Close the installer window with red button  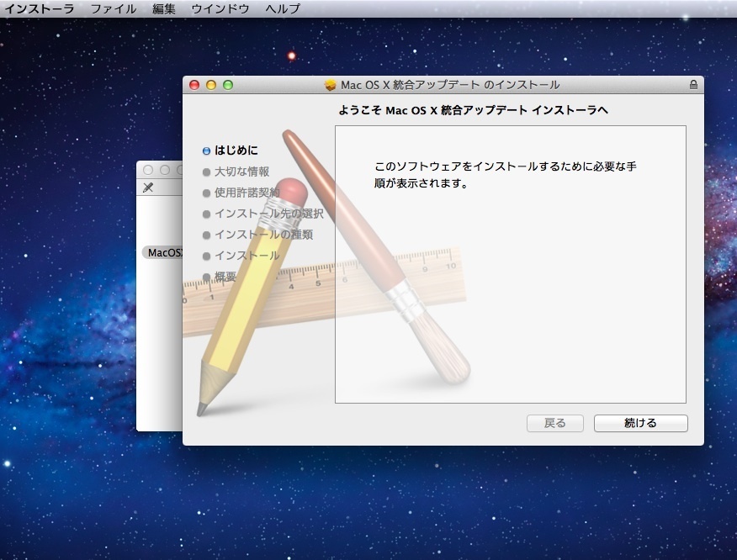pyautogui.click(x=194, y=85)
